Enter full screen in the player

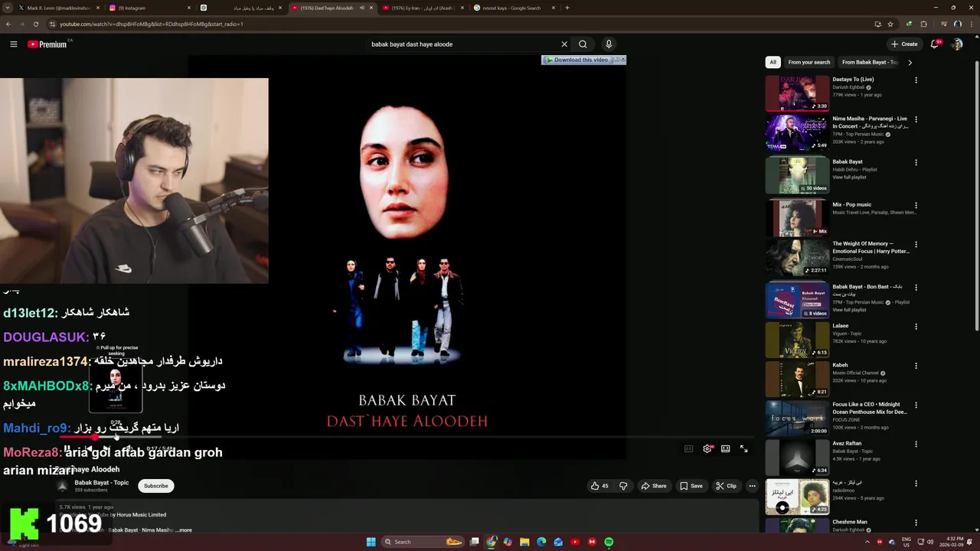pyautogui.click(x=744, y=449)
